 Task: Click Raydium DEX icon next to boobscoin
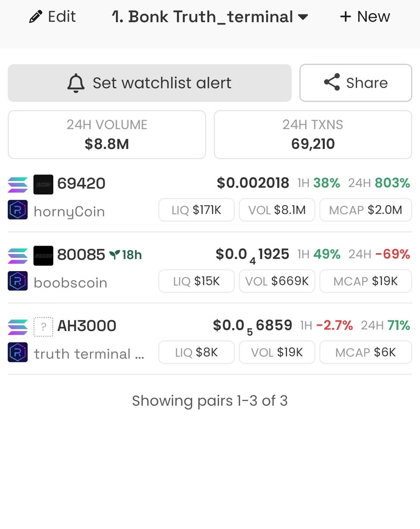18,281
